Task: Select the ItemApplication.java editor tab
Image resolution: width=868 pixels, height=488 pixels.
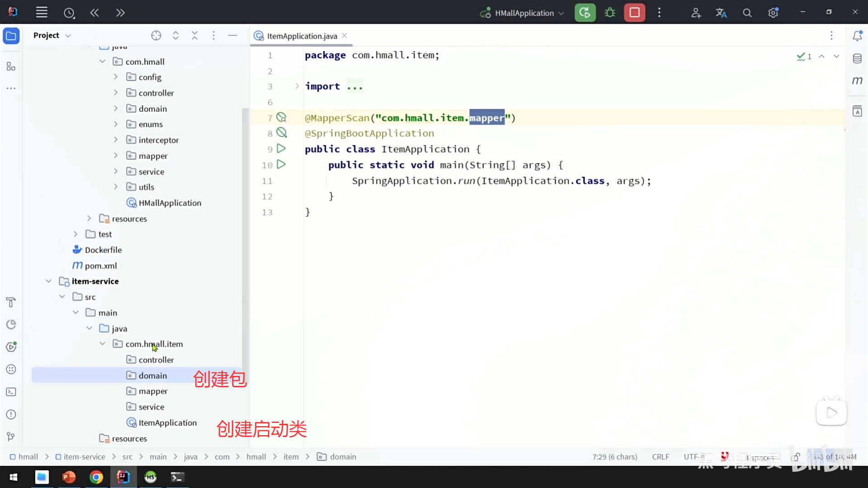Action: click(x=302, y=36)
